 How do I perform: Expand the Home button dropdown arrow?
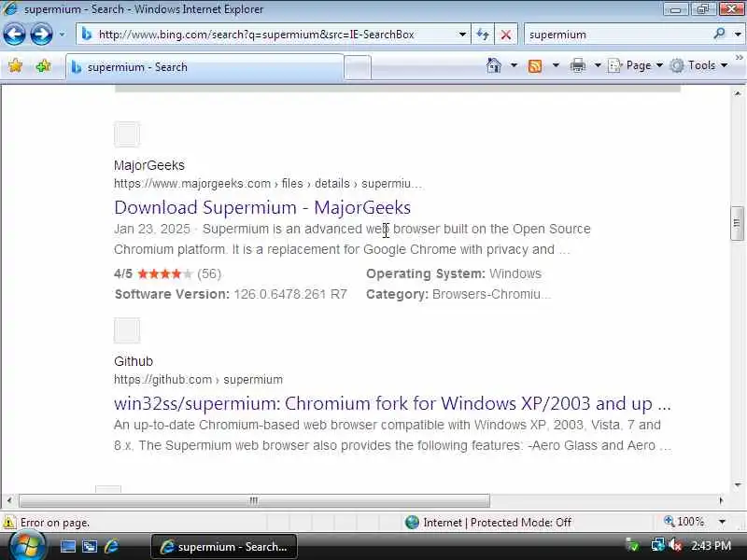[514, 65]
